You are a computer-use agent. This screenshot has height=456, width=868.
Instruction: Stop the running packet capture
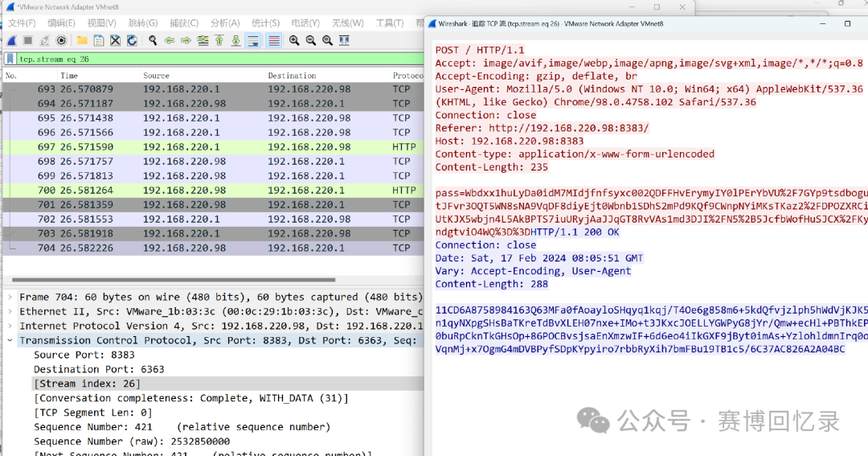(x=27, y=40)
